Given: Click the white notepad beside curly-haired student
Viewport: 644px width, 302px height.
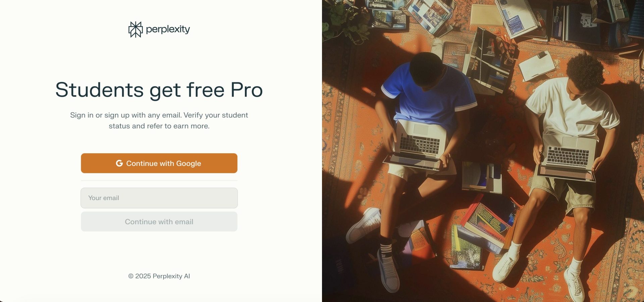Looking at the screenshot, I should pos(537,66).
